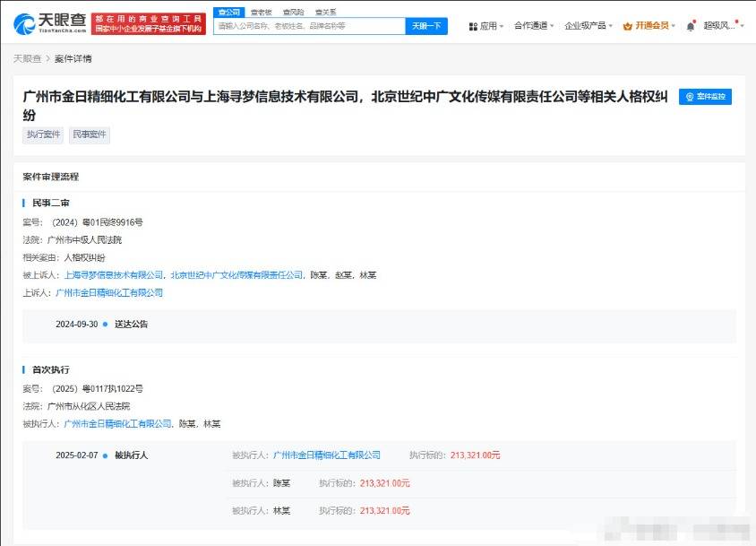
Task: Click 213,321.00元 amount in 陈某 row
Action: [x=385, y=483]
